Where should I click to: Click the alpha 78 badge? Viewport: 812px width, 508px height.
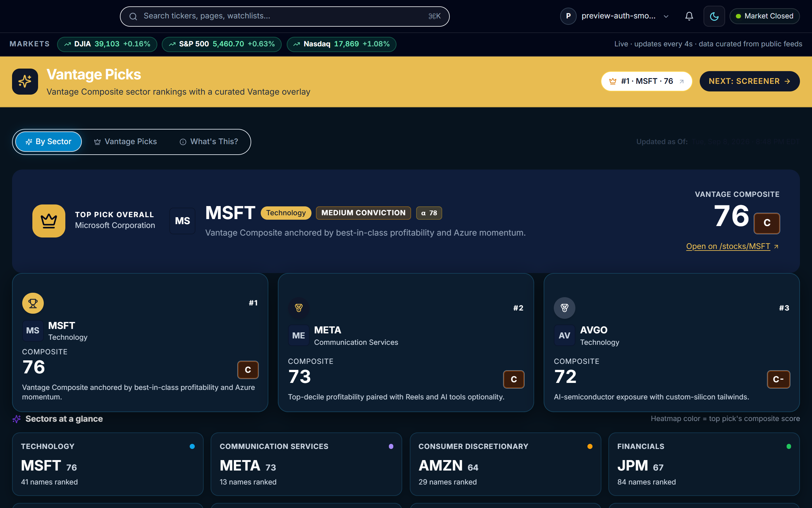pos(429,213)
